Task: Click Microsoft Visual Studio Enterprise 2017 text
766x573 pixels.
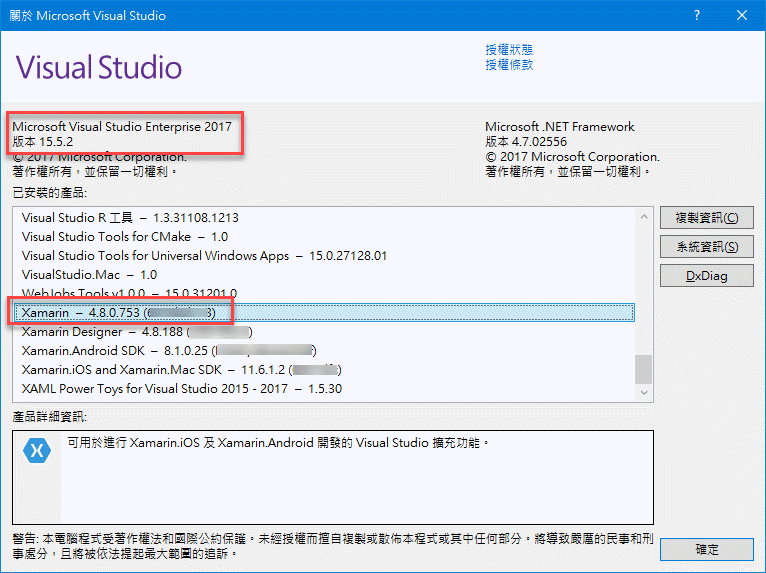Action: click(122, 127)
